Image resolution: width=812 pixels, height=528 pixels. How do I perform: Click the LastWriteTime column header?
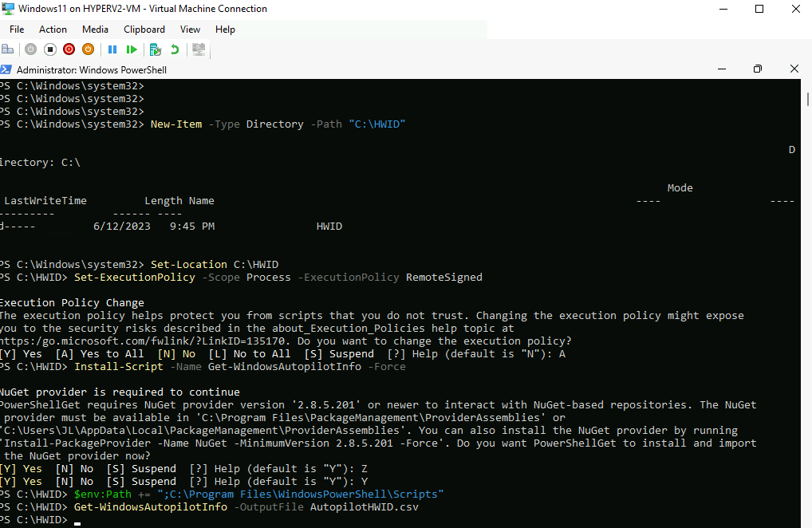tap(45, 201)
